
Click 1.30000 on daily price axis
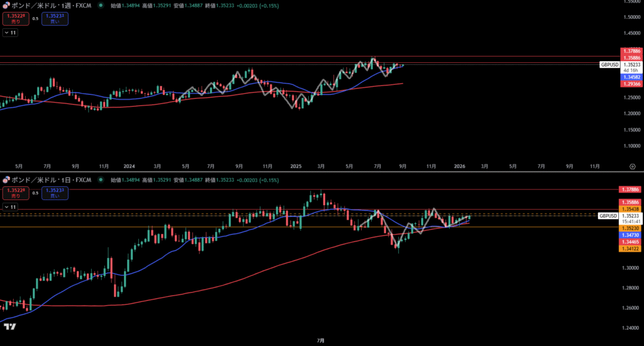pyautogui.click(x=631, y=268)
